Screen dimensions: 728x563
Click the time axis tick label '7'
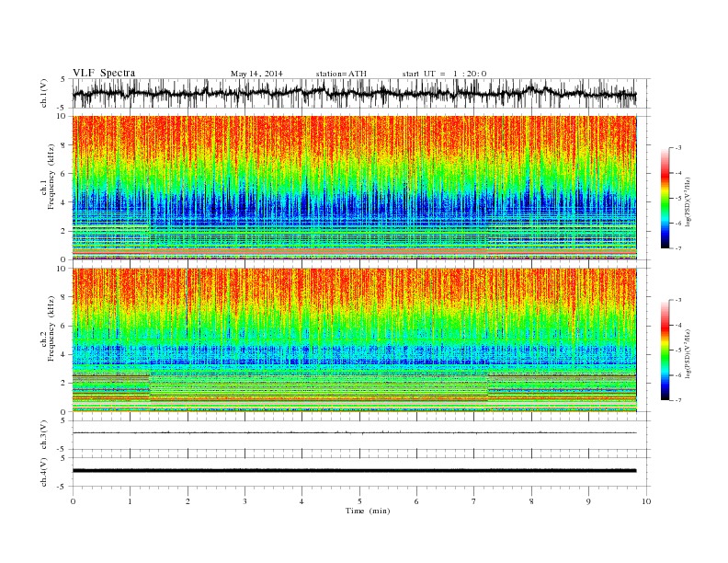[x=474, y=501]
